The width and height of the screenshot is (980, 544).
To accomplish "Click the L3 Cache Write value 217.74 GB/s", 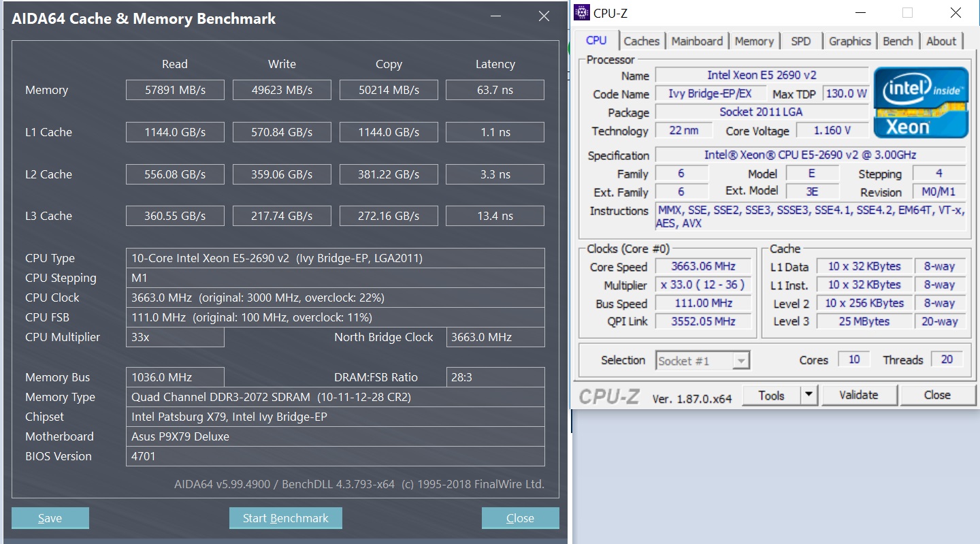I will (282, 216).
